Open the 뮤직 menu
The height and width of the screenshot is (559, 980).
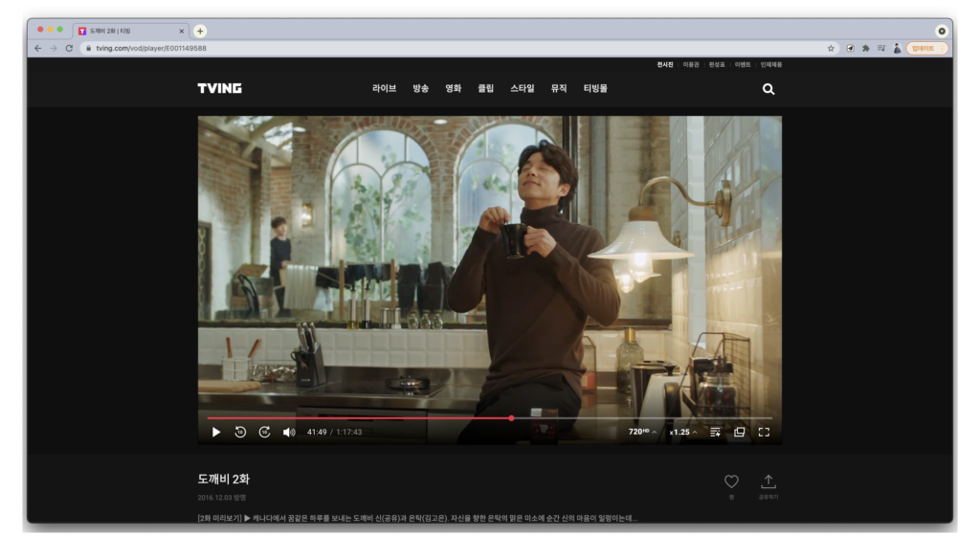coord(559,88)
